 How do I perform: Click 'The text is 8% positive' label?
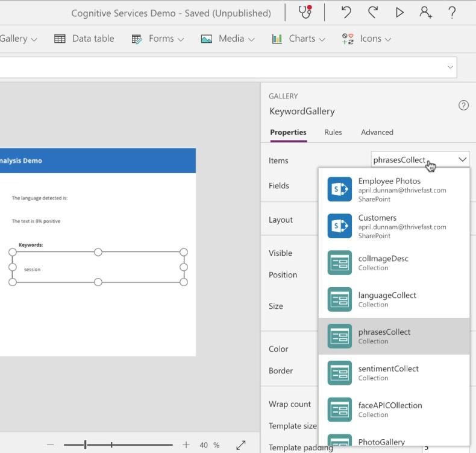click(x=36, y=221)
